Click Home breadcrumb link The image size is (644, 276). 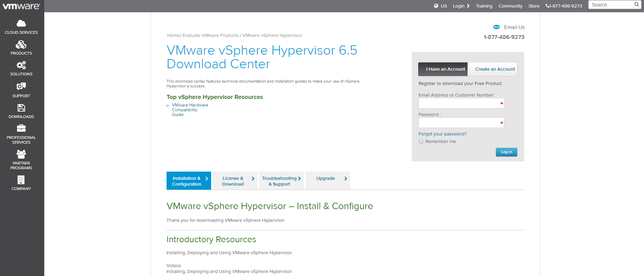[x=173, y=35]
